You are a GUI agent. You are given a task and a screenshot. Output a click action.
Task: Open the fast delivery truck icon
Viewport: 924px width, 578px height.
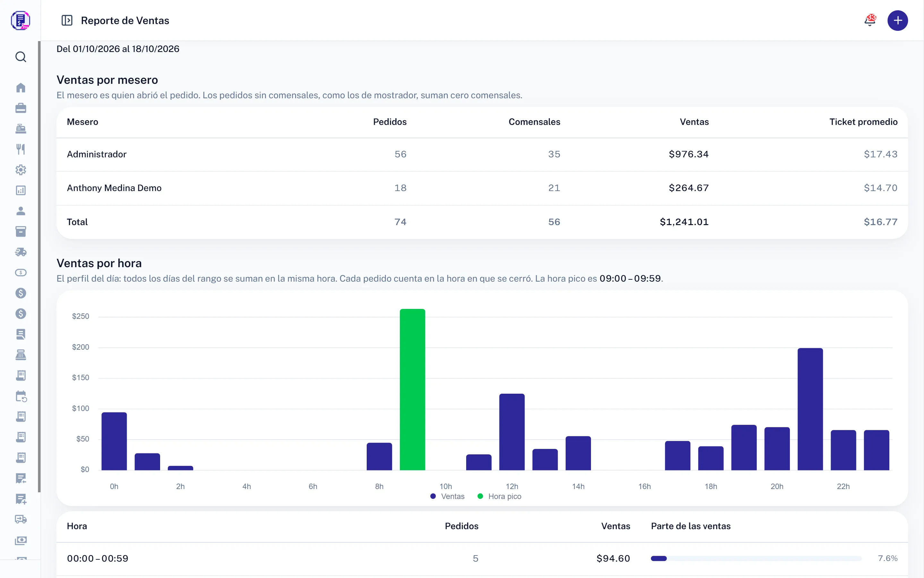[21, 252]
